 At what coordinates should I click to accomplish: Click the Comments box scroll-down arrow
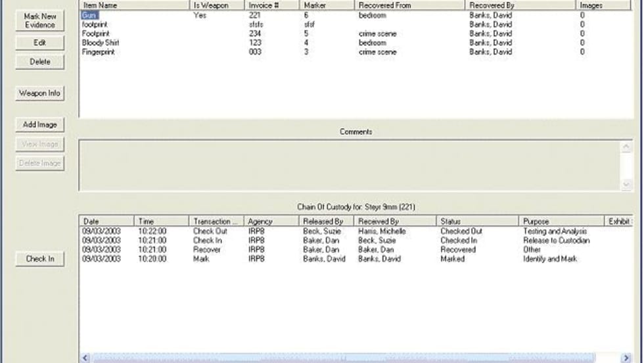(626, 185)
